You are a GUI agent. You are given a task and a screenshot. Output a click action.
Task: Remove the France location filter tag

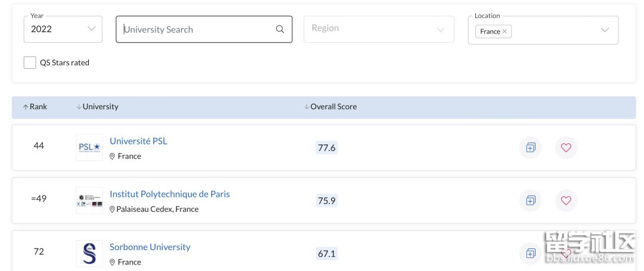tap(504, 32)
